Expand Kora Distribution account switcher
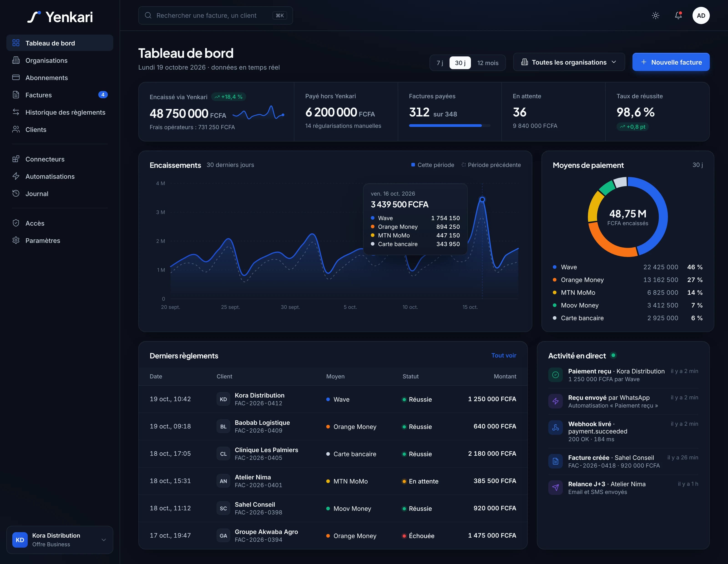The image size is (728, 564). pos(60,540)
